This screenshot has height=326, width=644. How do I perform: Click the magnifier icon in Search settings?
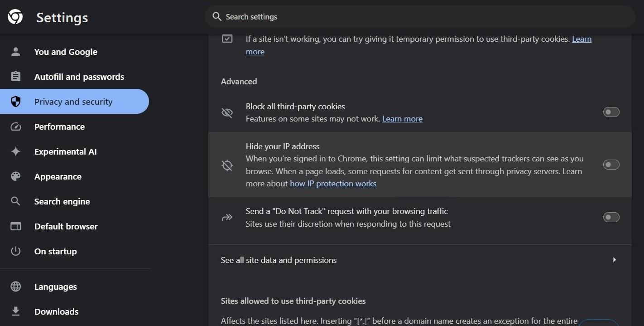tap(217, 17)
